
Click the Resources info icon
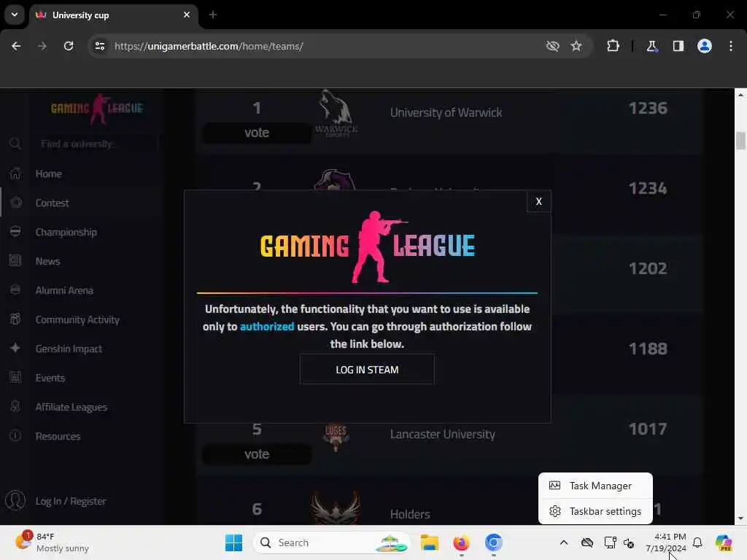(15, 436)
